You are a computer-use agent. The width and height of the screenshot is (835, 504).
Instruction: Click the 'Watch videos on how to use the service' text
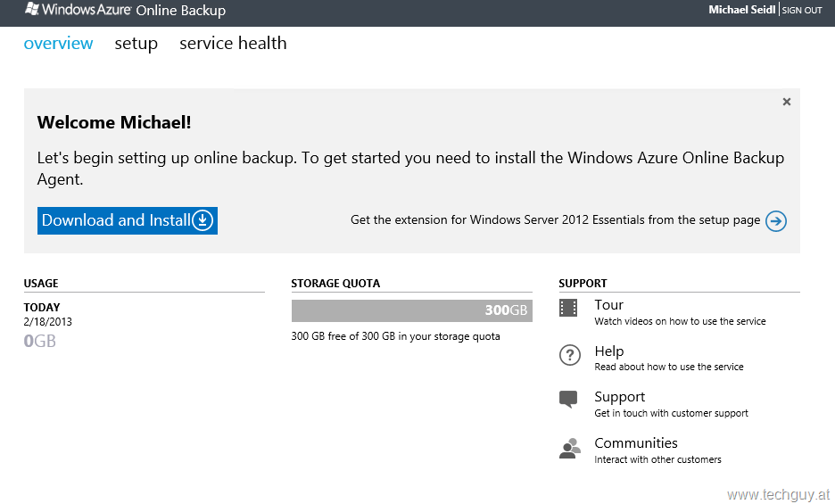click(680, 321)
